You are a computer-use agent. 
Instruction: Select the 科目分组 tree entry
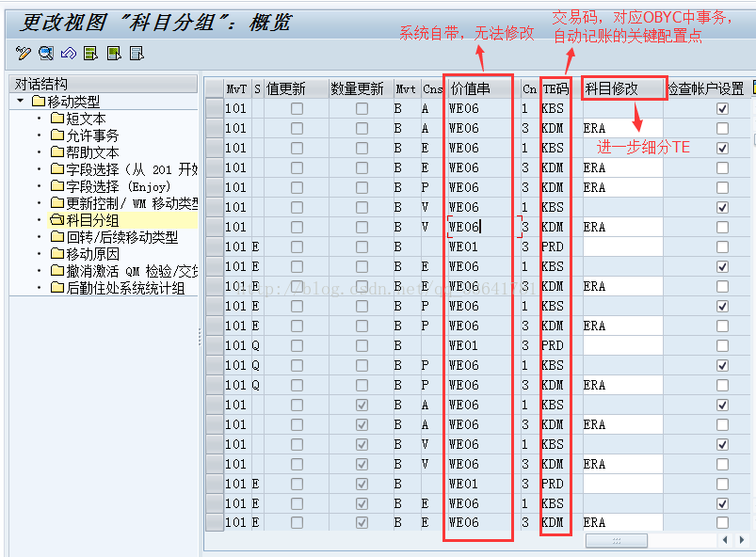click(92, 221)
